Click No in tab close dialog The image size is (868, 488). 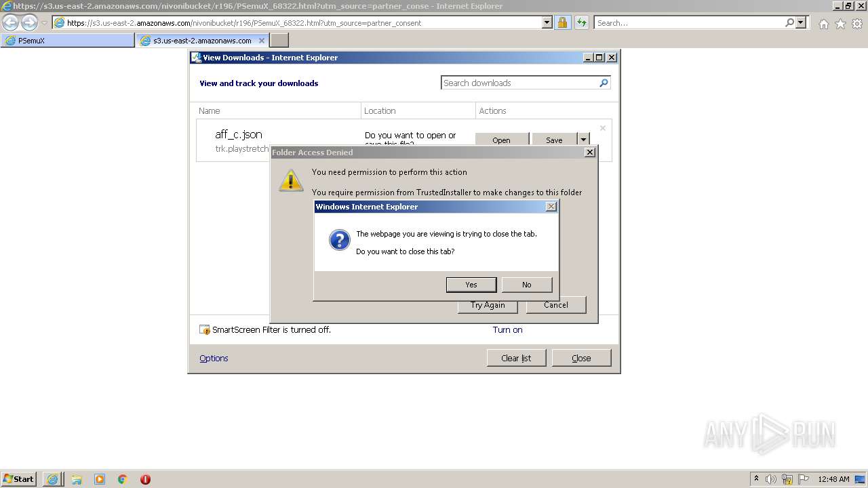click(x=527, y=285)
